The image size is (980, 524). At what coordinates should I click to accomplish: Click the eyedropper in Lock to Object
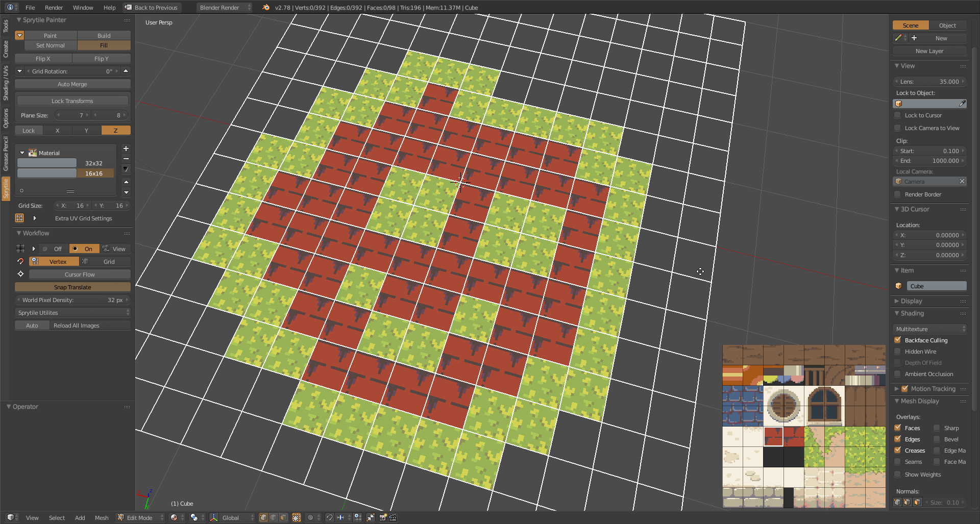pos(962,104)
